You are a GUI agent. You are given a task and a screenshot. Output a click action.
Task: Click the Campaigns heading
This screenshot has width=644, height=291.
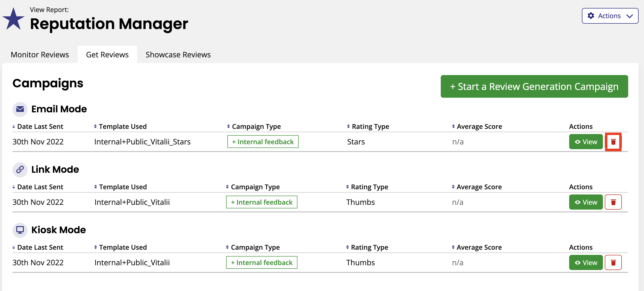point(48,84)
